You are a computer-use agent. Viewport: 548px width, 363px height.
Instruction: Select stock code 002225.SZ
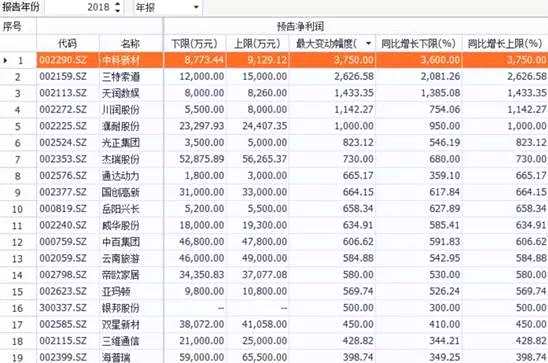(x=63, y=126)
